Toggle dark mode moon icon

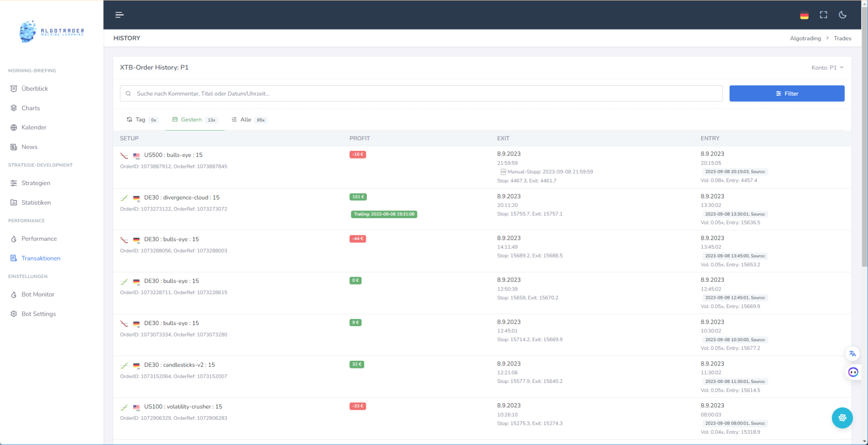843,15
